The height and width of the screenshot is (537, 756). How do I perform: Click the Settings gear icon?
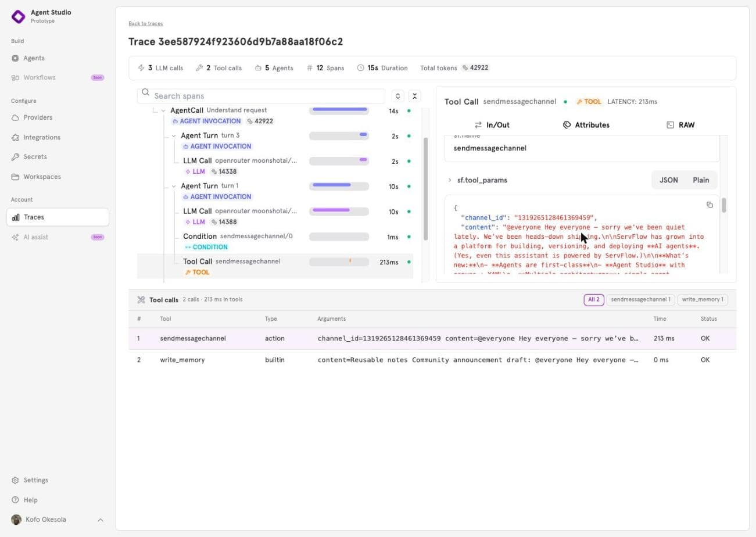tap(15, 480)
